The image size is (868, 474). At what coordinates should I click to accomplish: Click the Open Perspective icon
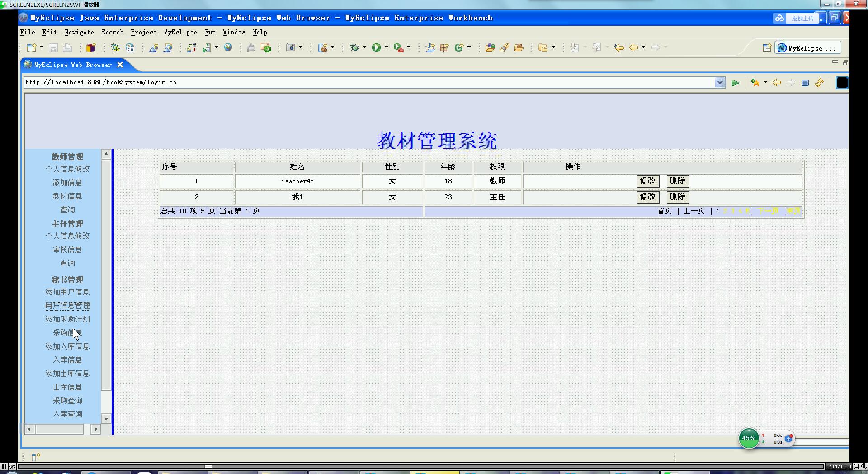point(767,48)
